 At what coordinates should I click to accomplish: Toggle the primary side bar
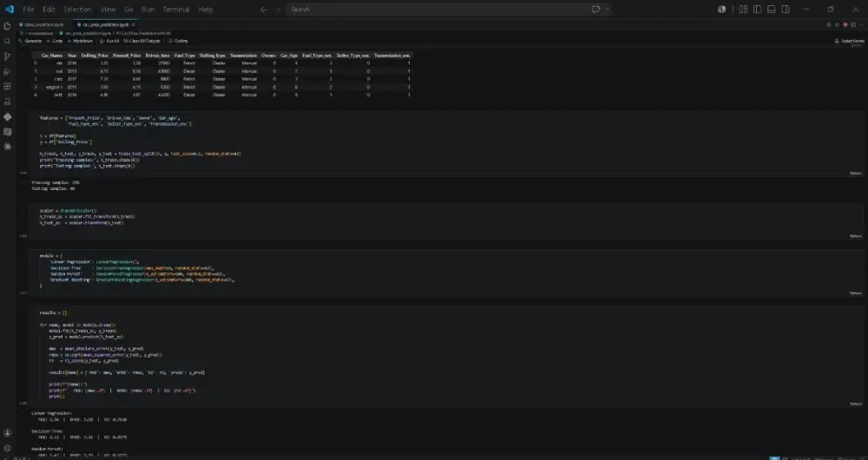click(x=757, y=10)
